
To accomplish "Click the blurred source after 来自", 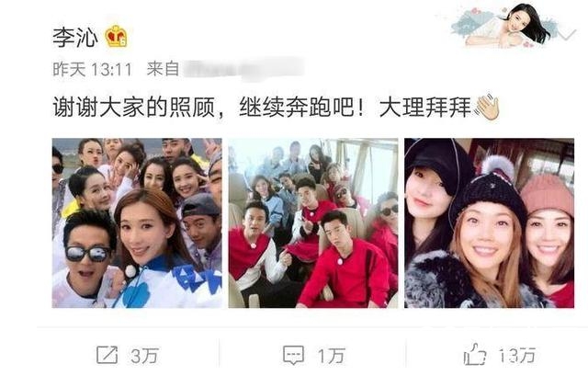I will coord(243,69).
